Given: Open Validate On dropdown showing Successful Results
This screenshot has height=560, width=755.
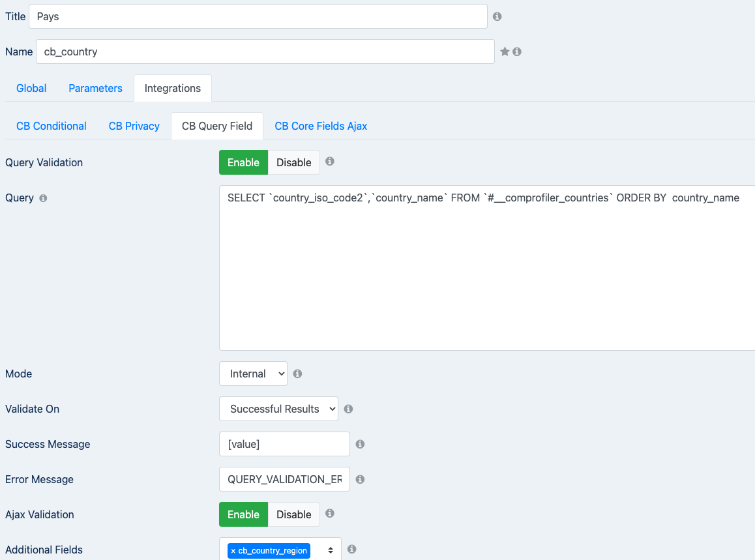Looking at the screenshot, I should (x=279, y=409).
